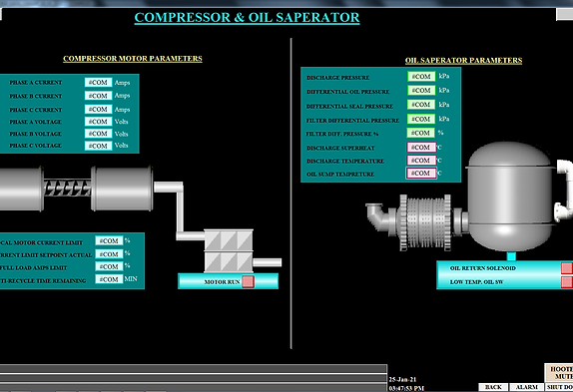Click the screw compressor rotor graphic
The height and width of the screenshot is (392, 573).
coord(67,188)
